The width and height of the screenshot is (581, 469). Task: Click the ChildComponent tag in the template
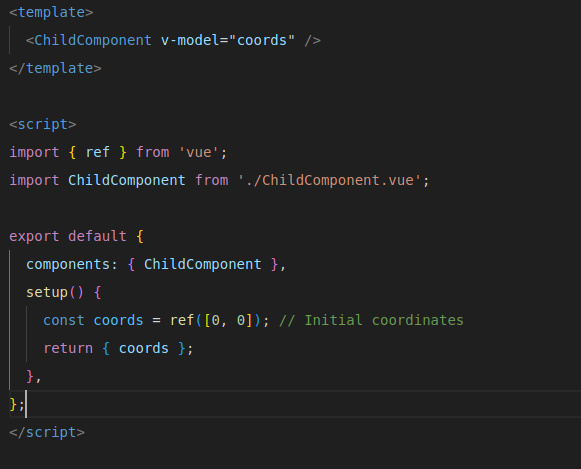click(93, 40)
